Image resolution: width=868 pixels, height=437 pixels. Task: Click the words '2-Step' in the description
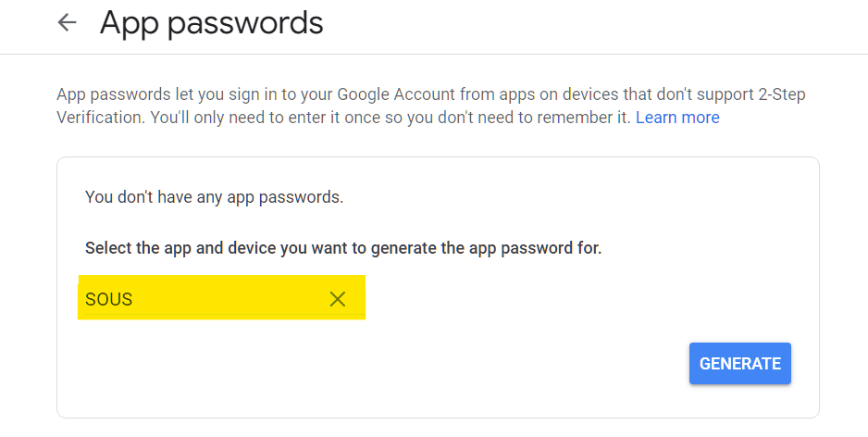pos(782,94)
